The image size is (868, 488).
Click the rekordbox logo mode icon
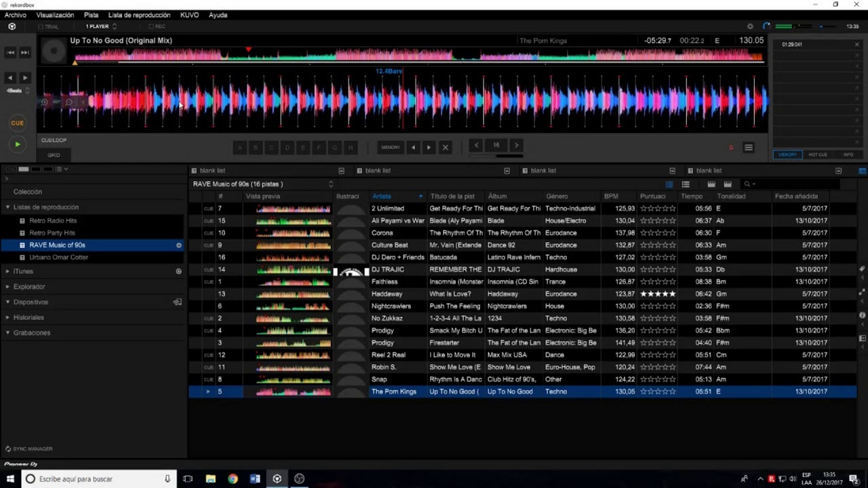coord(12,26)
